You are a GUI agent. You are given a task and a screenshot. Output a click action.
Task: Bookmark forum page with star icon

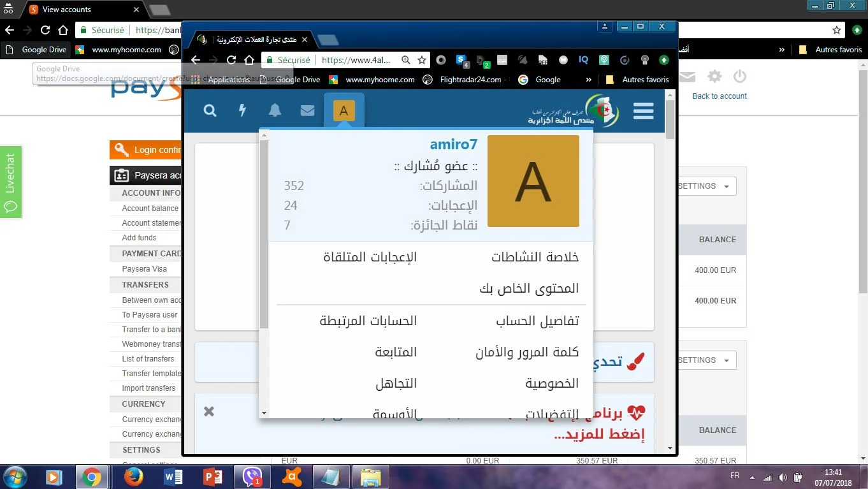coord(422,60)
